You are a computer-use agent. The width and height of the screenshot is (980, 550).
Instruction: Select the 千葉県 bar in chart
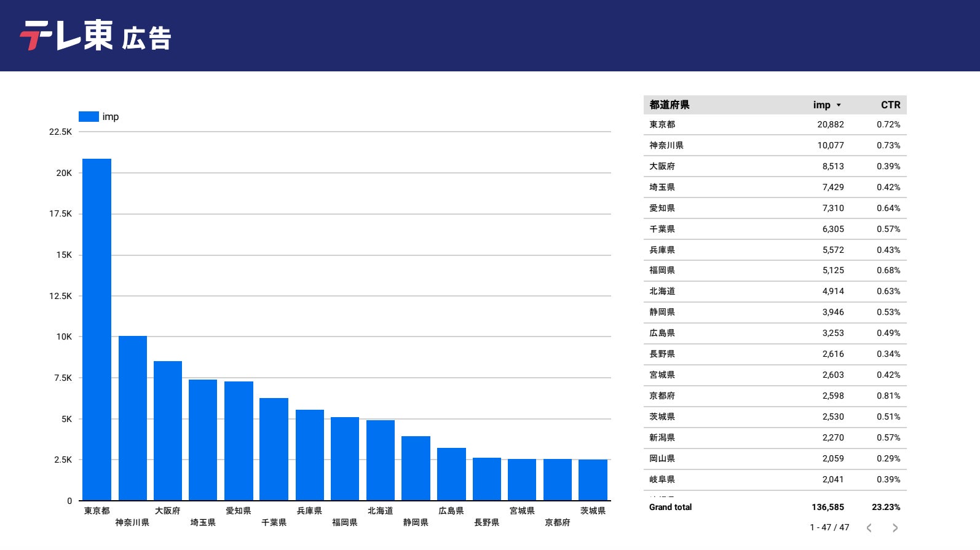(274, 449)
